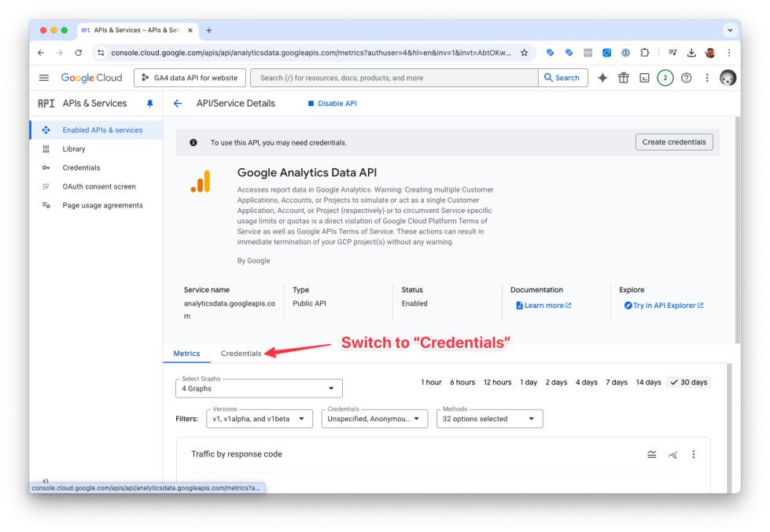Toggle chart legend icon on traffic card

tap(652, 454)
